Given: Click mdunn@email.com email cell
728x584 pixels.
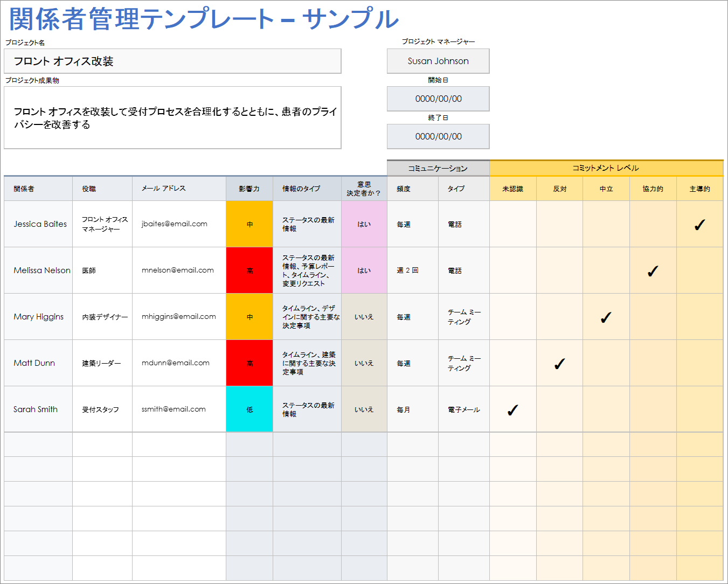Looking at the screenshot, I should click(179, 363).
